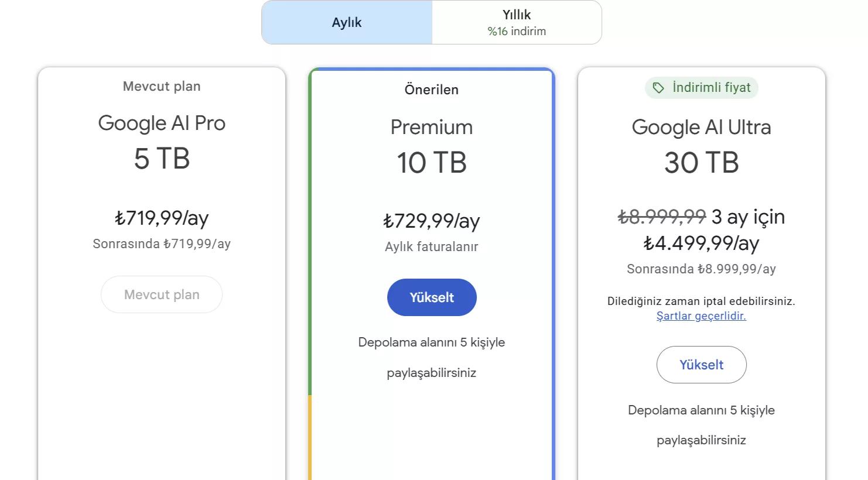Click Yükselt on the Google AI Ultra plan

701,365
